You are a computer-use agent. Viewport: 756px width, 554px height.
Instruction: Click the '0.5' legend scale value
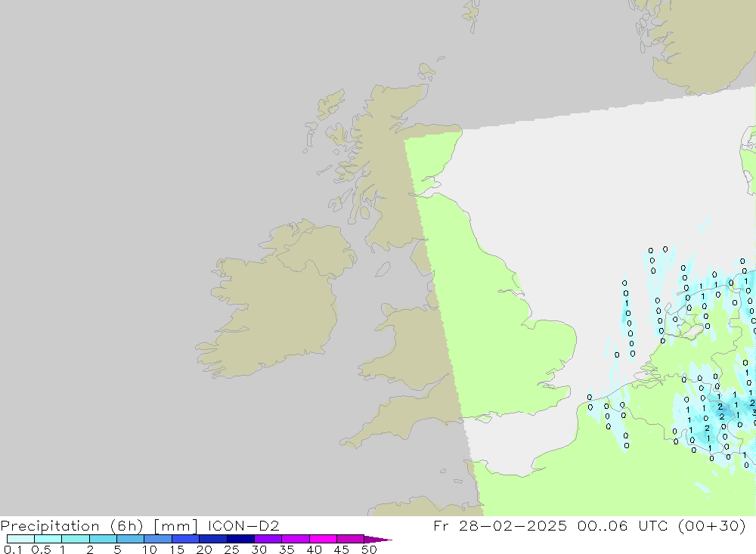pyautogui.click(x=41, y=549)
